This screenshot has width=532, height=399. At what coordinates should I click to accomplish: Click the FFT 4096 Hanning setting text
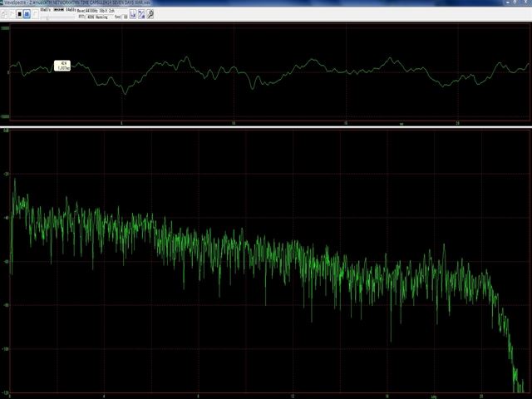click(93, 17)
